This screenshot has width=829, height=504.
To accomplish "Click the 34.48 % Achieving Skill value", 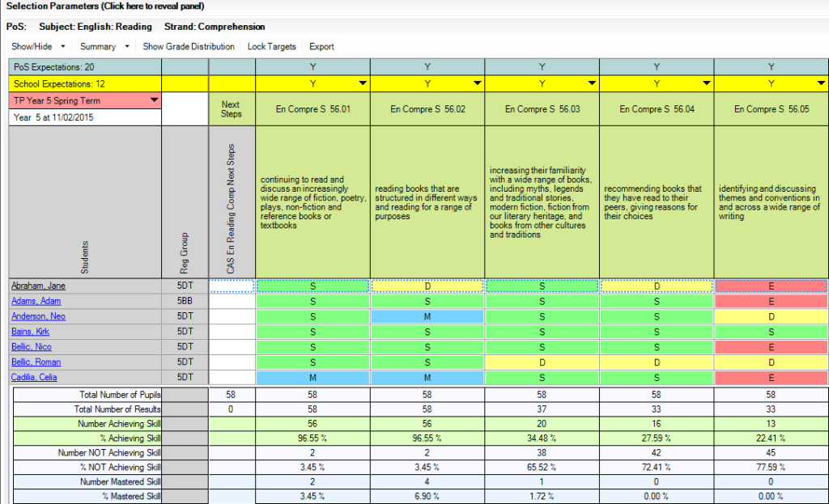I will point(542,438).
